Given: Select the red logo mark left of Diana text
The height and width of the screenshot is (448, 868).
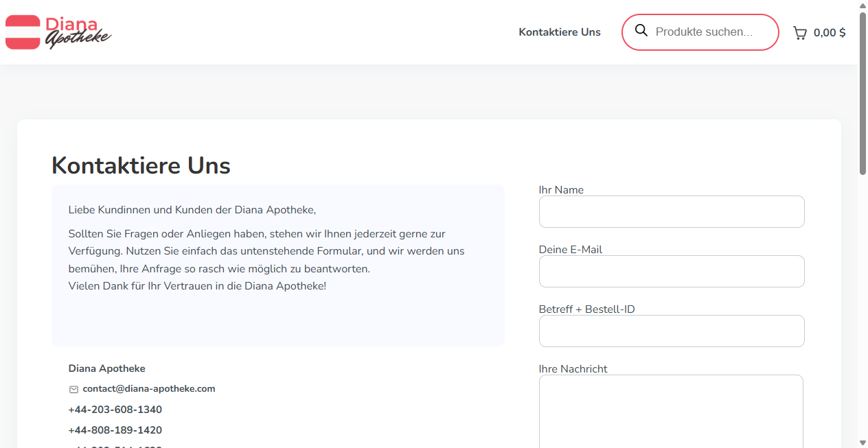Looking at the screenshot, I should point(23,32).
